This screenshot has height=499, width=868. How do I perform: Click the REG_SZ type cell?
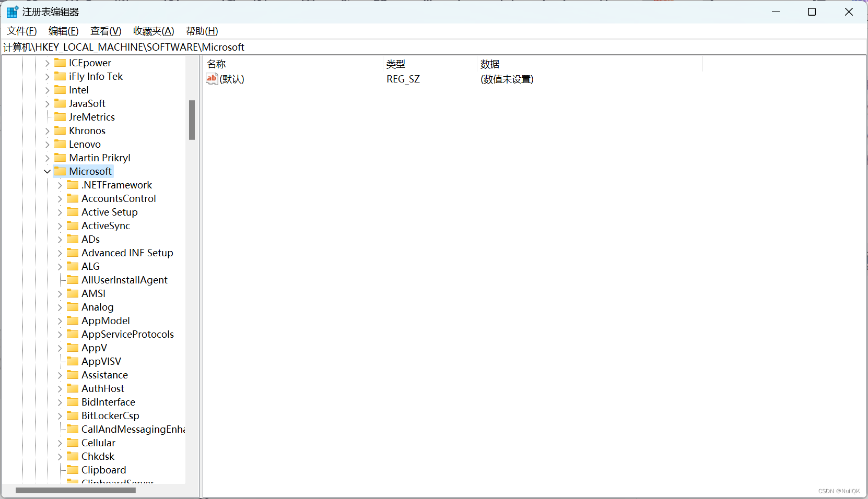coord(403,79)
